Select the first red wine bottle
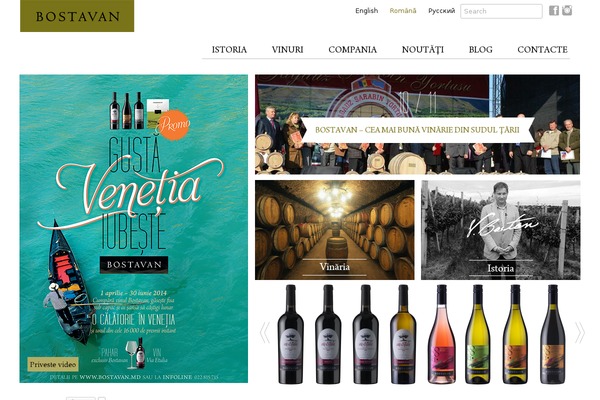Image resolution: width=600 pixels, height=400 pixels. 291,334
